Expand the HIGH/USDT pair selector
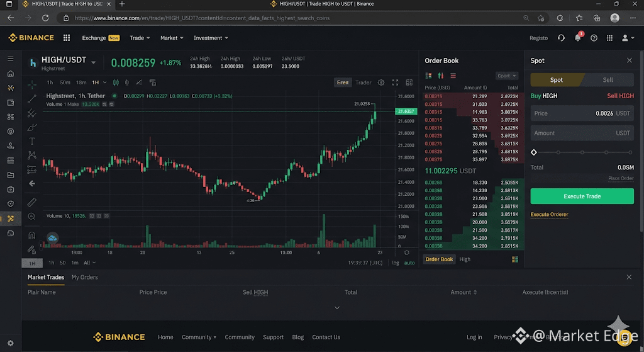Screen dimensions: 644x352 pos(94,62)
